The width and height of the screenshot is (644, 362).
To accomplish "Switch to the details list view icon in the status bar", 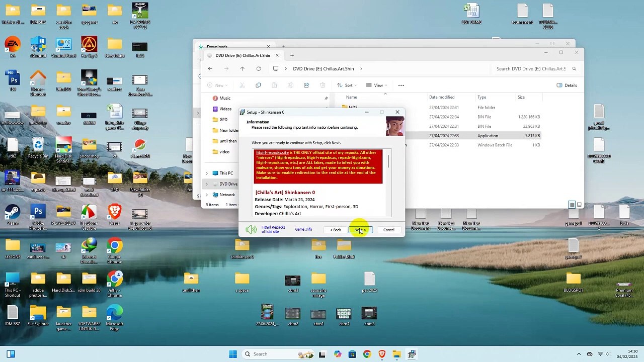I will pos(572,205).
